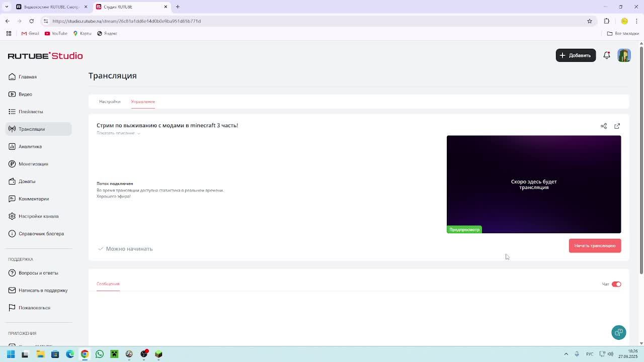
Task: Select the Сообщения tab
Action: pyautogui.click(x=108, y=284)
